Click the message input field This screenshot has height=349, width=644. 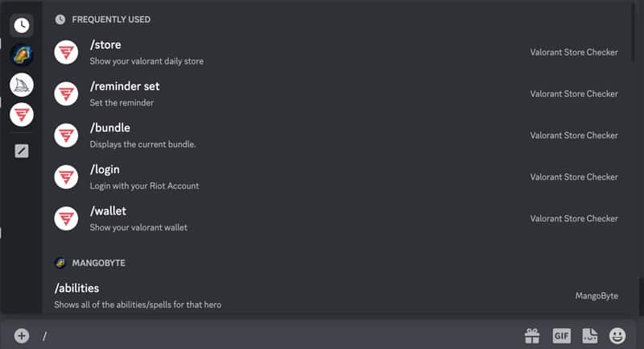(274, 335)
